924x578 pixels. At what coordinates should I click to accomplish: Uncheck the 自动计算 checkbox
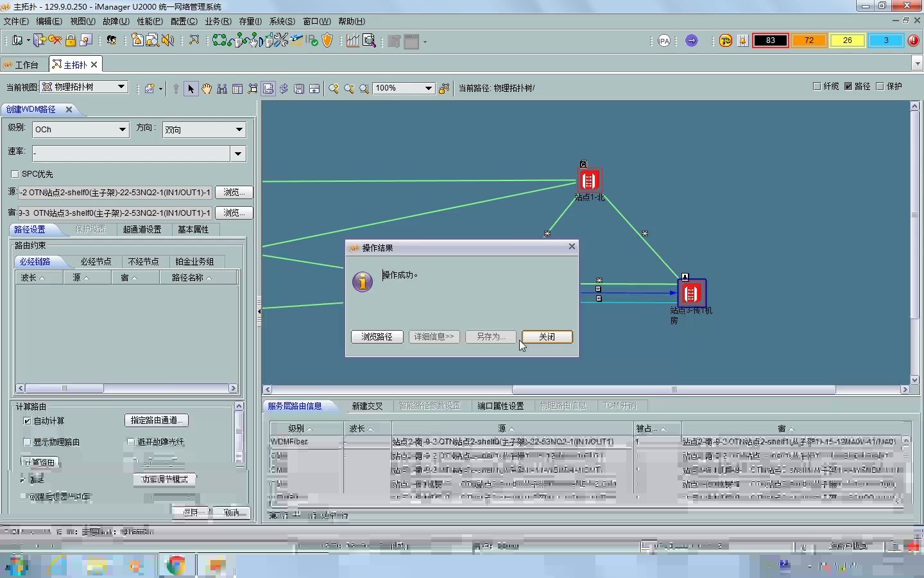pos(27,421)
